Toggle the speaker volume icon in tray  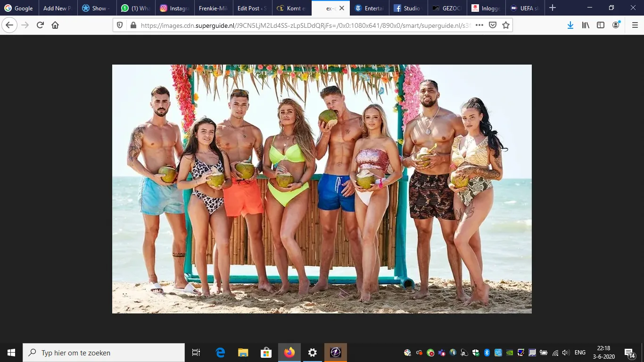click(565, 352)
